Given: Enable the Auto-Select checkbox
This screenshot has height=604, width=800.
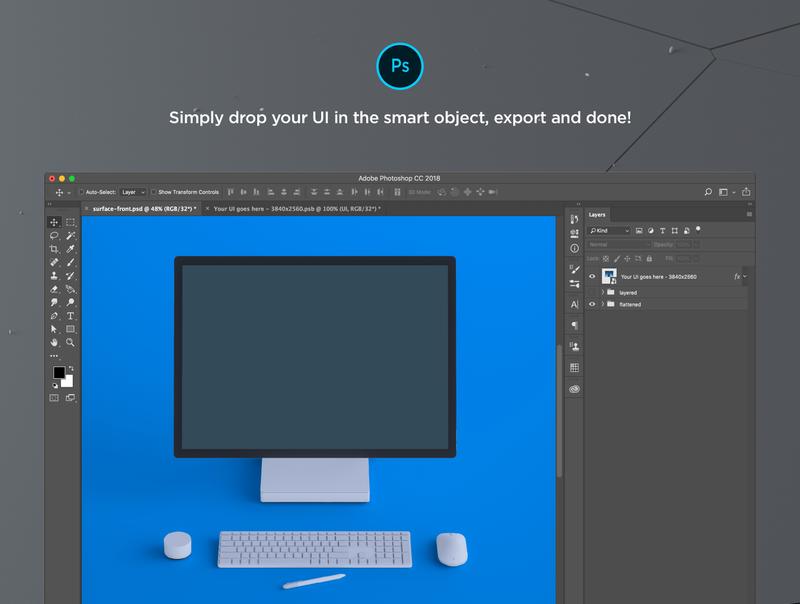Looking at the screenshot, I should click(x=82, y=192).
